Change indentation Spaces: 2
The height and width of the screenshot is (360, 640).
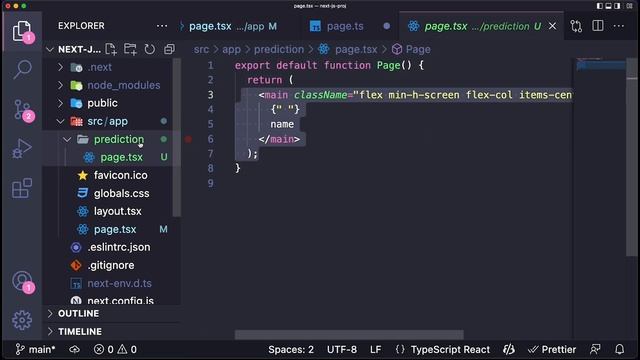pyautogui.click(x=291, y=349)
